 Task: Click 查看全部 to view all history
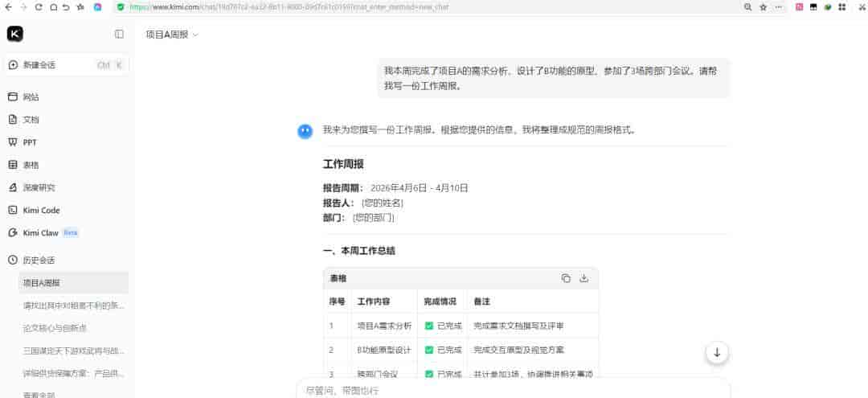[x=39, y=395]
